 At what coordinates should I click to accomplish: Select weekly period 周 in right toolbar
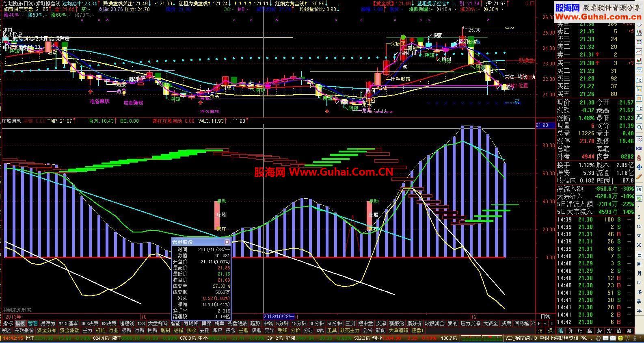click(639, 264)
